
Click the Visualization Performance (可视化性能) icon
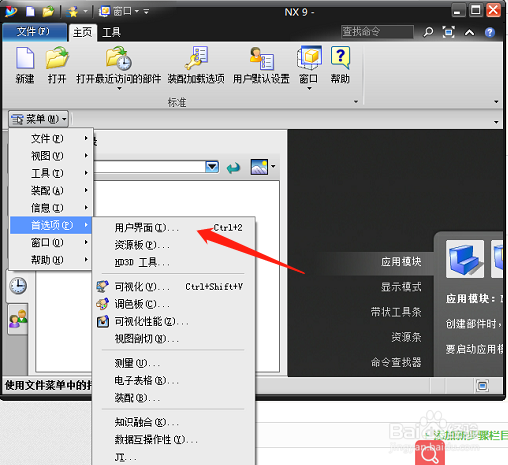coord(103,321)
